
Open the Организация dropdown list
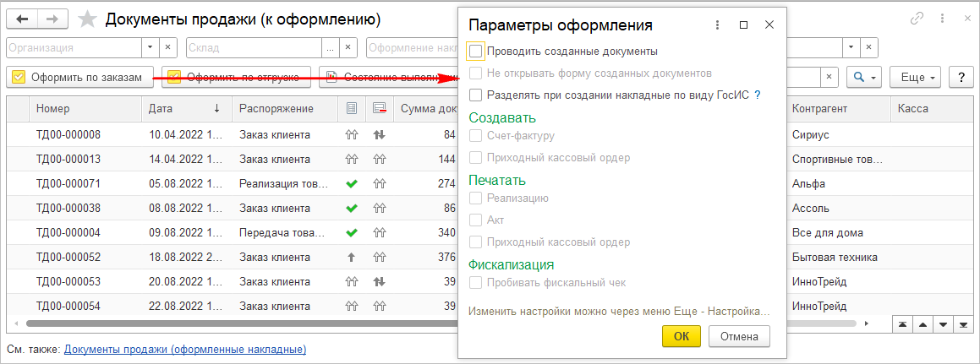150,47
